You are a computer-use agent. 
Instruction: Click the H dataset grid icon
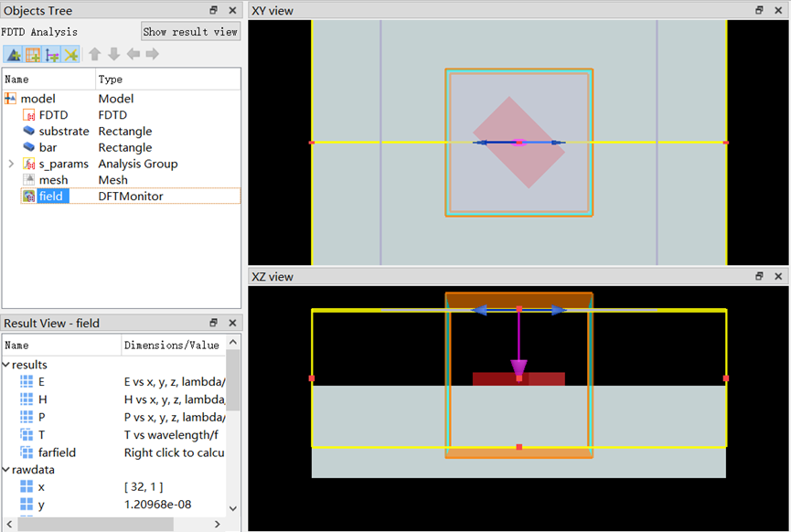27,399
